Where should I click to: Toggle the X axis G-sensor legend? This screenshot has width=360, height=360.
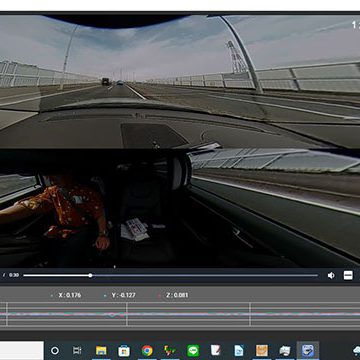coord(65,295)
